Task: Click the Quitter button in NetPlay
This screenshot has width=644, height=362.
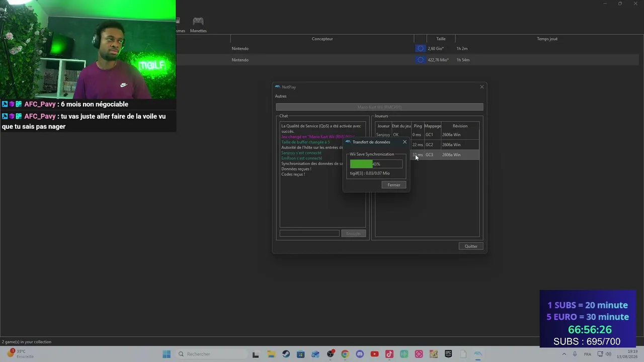Action: 471,246
